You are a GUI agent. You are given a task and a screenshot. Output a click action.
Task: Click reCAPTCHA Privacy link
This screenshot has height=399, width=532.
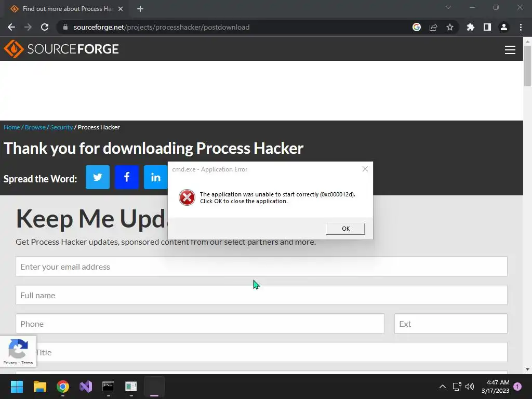click(10, 363)
